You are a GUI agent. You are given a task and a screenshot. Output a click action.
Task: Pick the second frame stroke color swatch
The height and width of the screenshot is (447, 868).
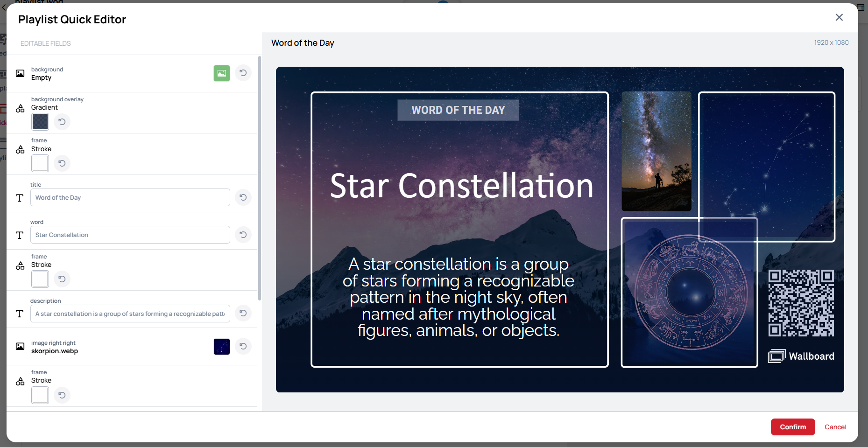[40, 279]
